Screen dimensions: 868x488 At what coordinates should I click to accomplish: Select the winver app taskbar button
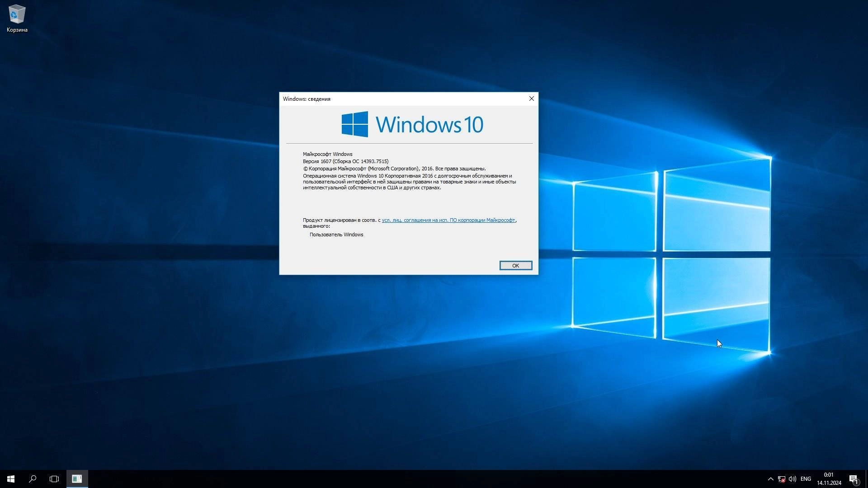(77, 479)
